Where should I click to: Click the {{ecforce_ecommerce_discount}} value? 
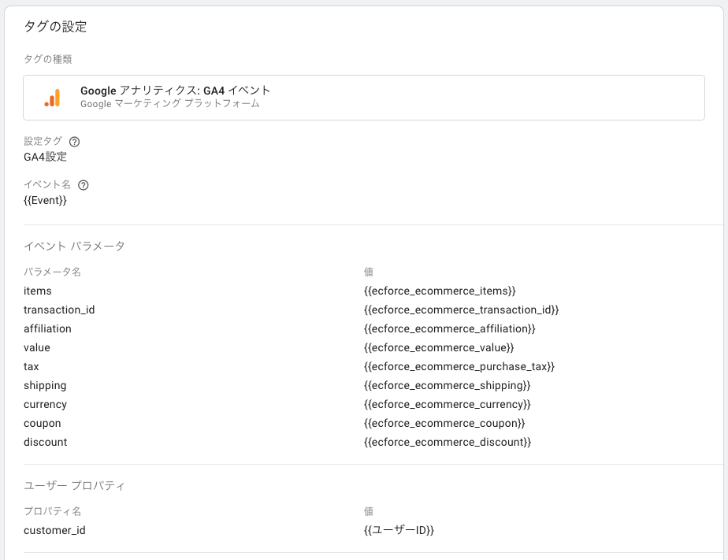click(x=447, y=442)
